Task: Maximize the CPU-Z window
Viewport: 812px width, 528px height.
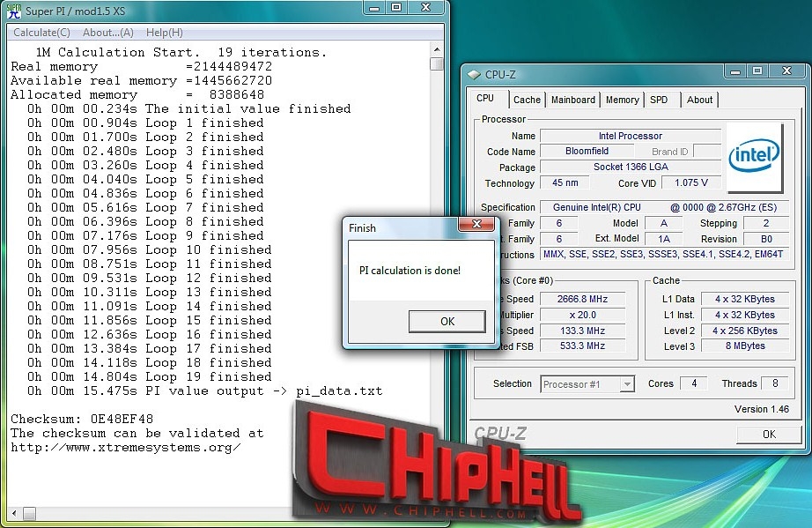Action: pyautogui.click(x=757, y=71)
